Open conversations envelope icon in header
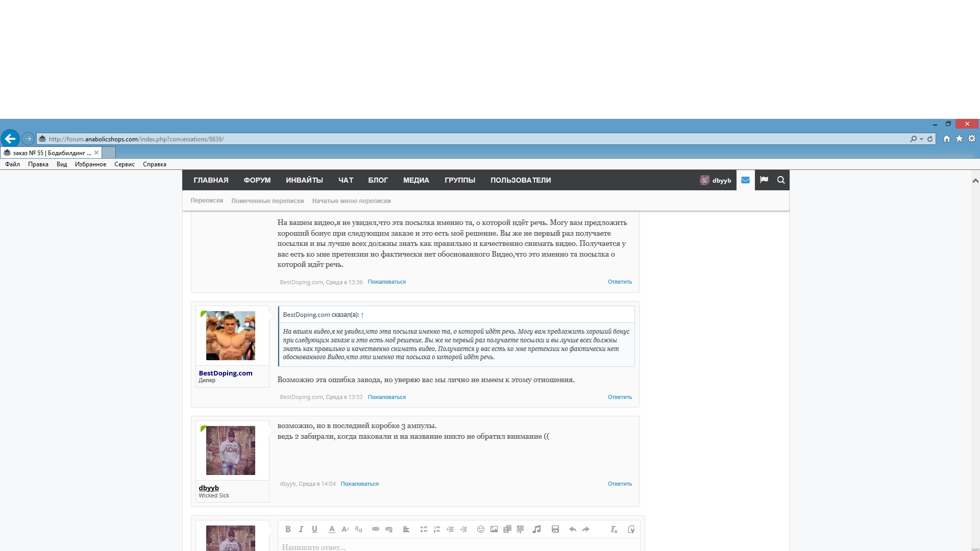 [x=745, y=180]
